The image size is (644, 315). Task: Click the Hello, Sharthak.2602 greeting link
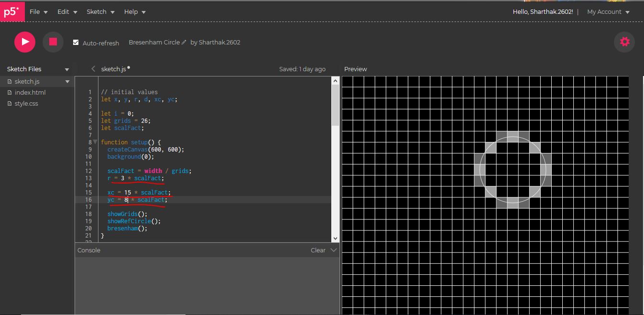point(543,11)
